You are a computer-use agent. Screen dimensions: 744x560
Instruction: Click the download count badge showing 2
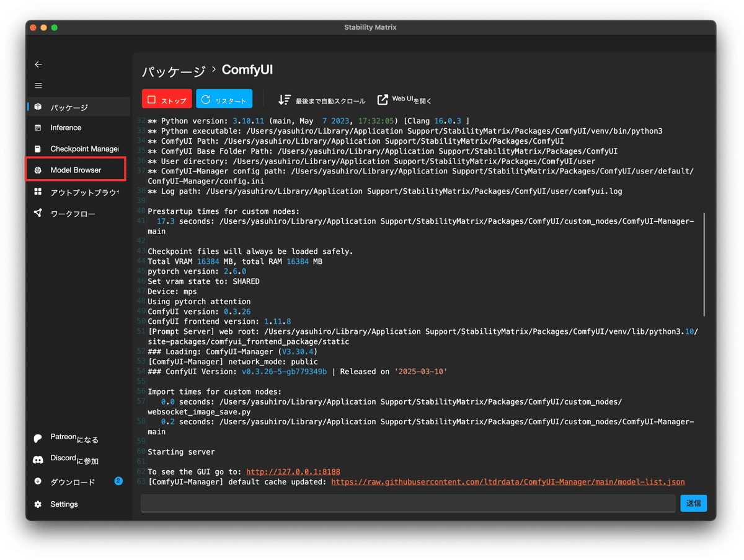click(x=118, y=481)
